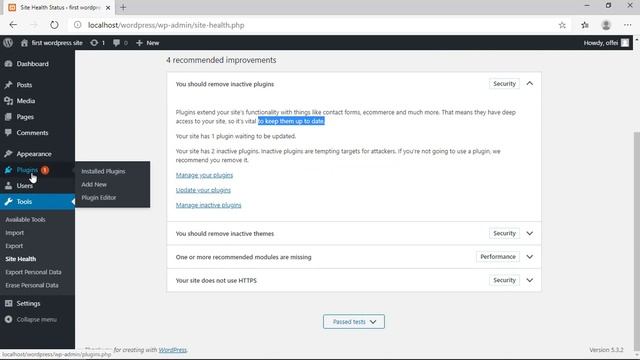640x360 pixels.
Task: Open the New content menu
Action: (x=147, y=42)
